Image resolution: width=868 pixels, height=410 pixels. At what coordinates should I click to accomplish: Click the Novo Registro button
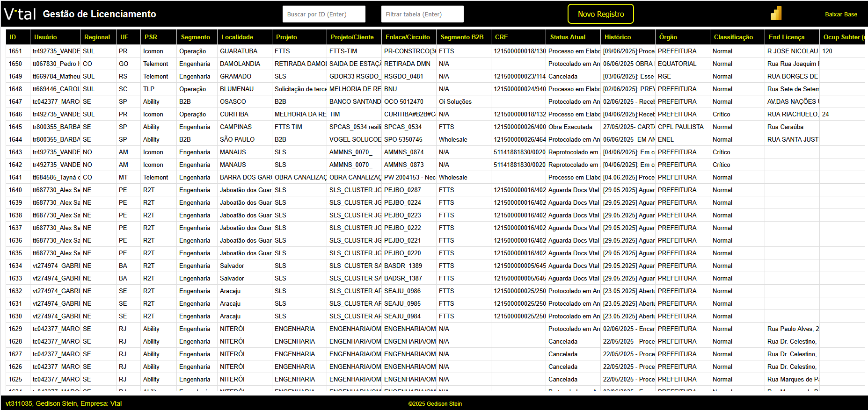[x=600, y=14]
